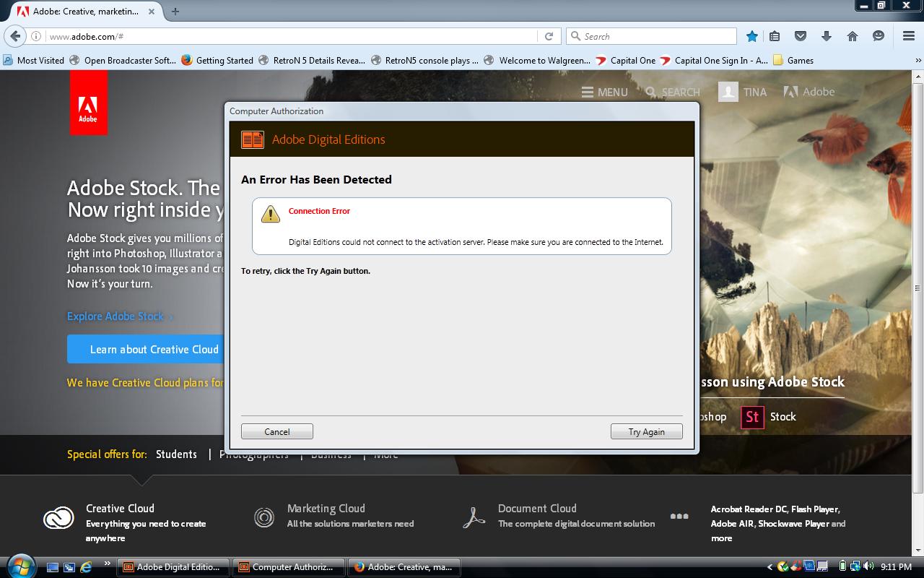
Task: Select the Students special offers tab
Action: click(x=176, y=454)
